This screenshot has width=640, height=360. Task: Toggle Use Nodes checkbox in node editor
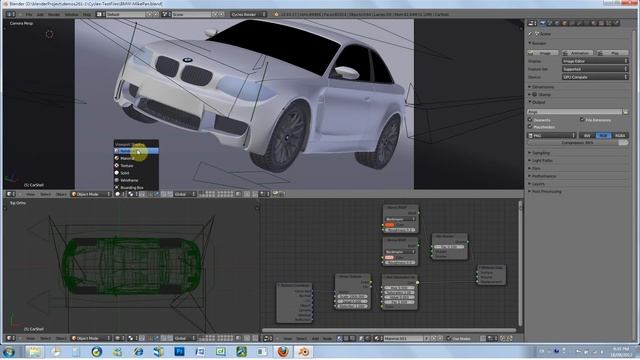(x=449, y=338)
